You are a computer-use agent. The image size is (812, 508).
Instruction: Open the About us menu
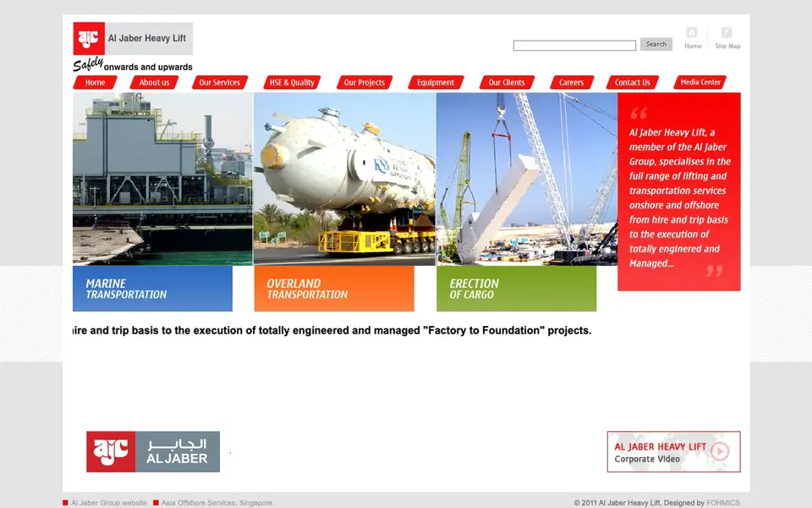(154, 82)
